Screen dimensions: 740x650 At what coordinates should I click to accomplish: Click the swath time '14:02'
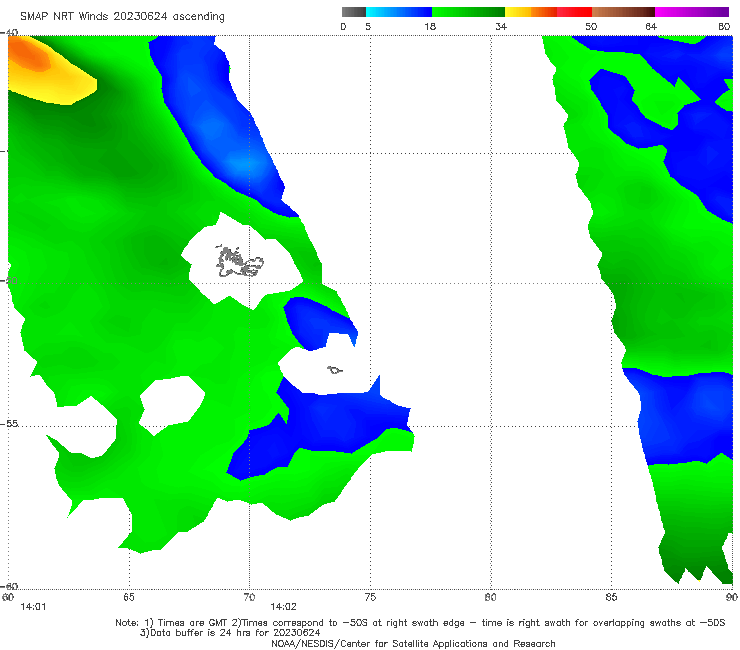point(283,607)
